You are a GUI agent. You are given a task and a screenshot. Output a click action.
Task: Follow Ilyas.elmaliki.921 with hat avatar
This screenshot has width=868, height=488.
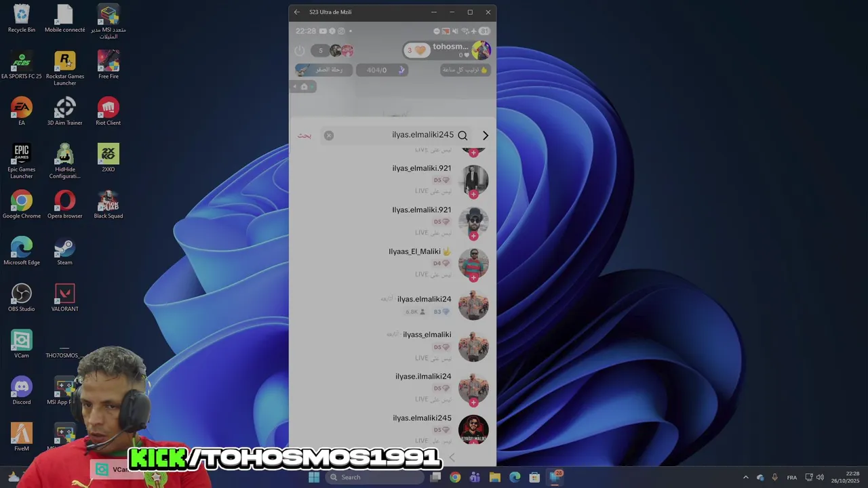pyautogui.click(x=473, y=236)
